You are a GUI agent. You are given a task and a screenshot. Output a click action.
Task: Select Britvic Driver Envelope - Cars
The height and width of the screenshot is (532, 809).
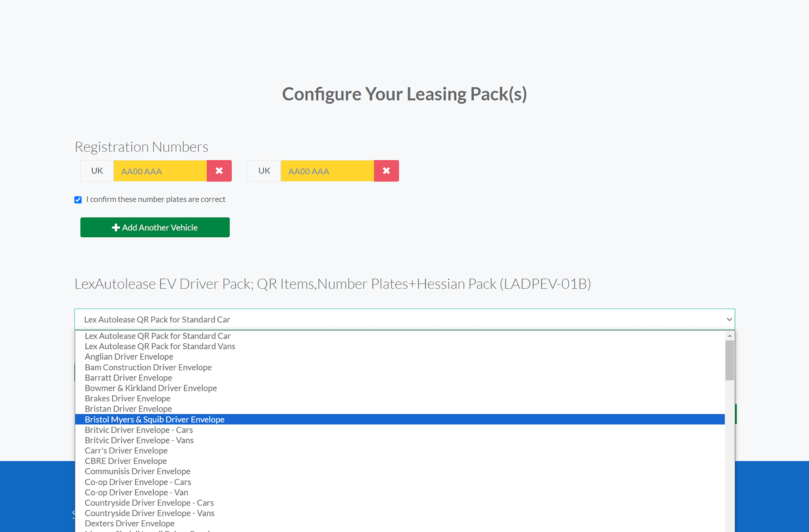pyautogui.click(x=139, y=430)
